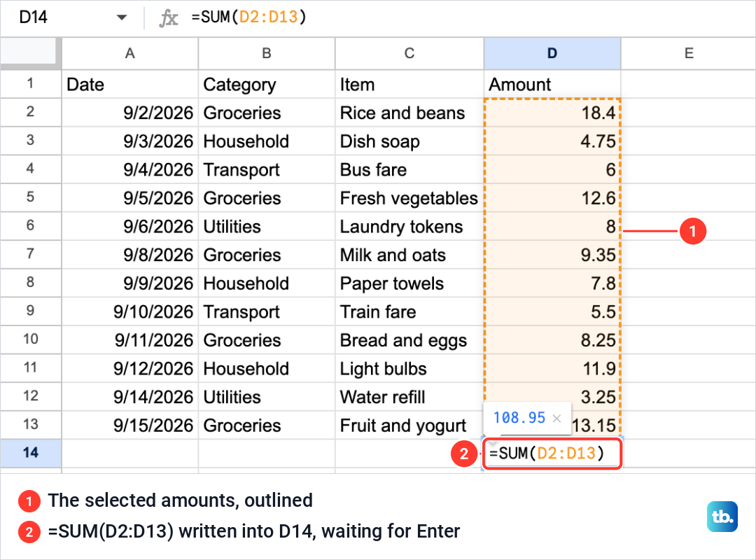Click the Date header cell

tap(129, 85)
